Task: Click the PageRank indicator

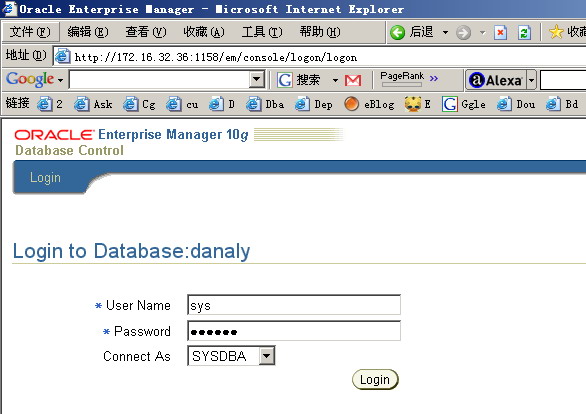Action: 402,79
